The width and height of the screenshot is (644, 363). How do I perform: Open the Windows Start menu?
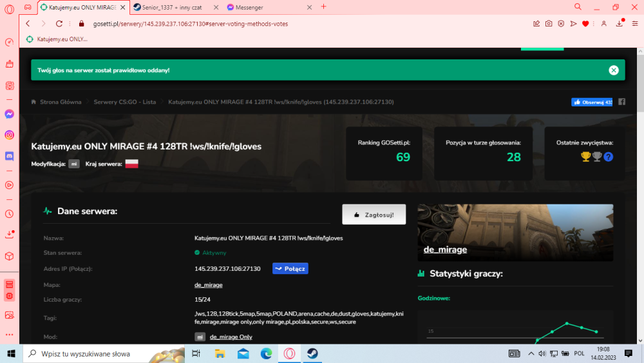coord(11,353)
